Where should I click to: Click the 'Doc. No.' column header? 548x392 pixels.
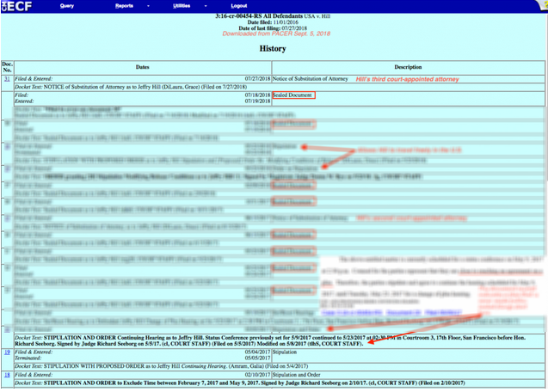coord(7,67)
